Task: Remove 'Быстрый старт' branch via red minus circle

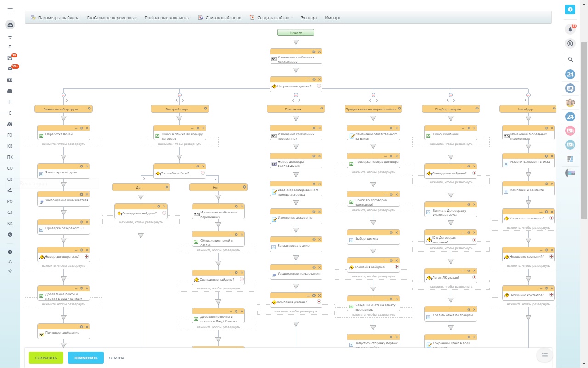Action: pyautogui.click(x=180, y=95)
